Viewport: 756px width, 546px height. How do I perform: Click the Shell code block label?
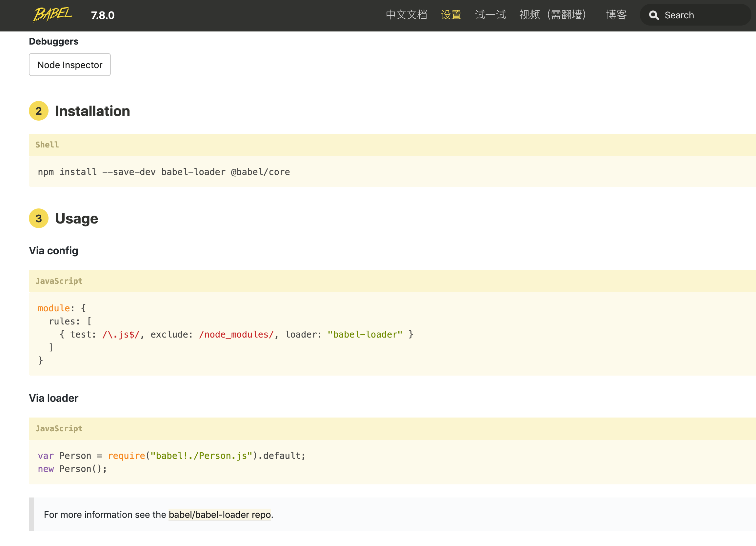point(47,145)
